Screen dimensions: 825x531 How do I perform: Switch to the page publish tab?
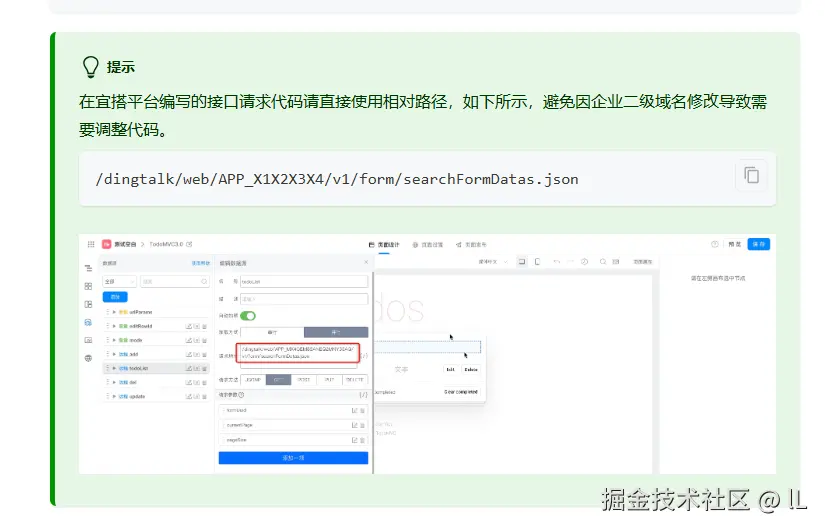471,245
